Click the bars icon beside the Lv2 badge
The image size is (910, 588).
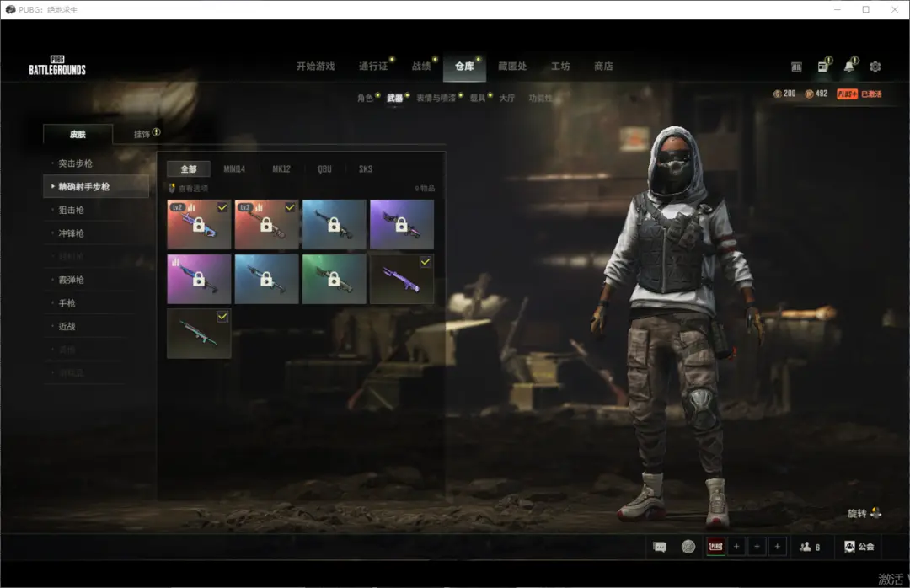coord(191,207)
